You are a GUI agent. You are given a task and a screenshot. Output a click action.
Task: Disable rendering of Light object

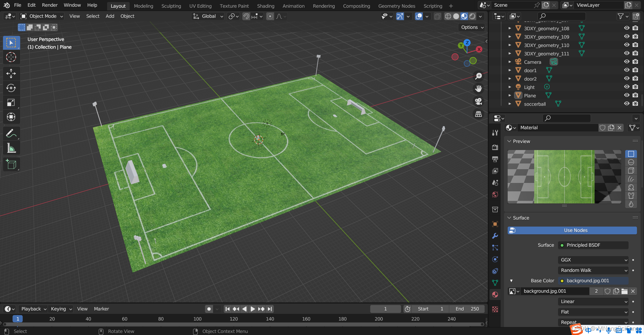coord(635,87)
